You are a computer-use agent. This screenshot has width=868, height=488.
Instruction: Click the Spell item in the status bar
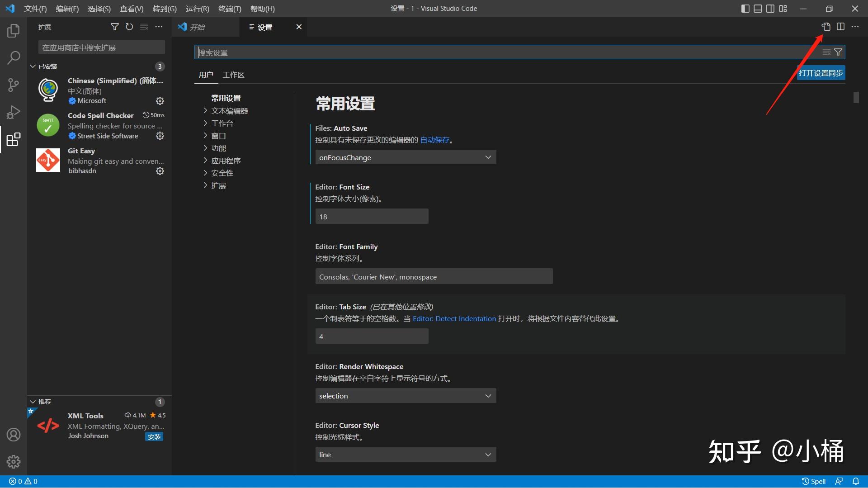[816, 481]
